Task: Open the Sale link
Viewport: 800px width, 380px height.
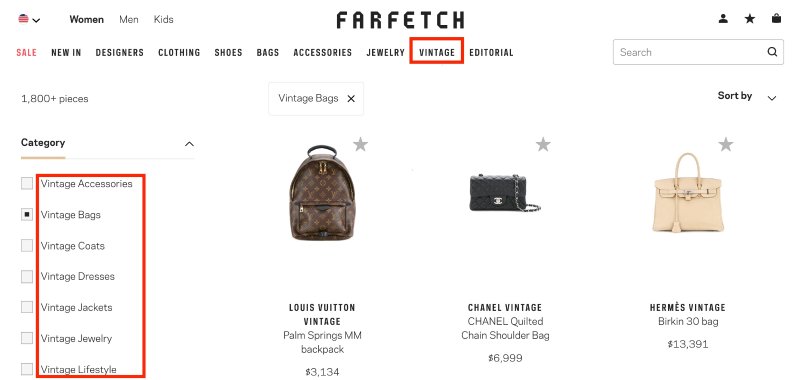Action: click(27, 52)
